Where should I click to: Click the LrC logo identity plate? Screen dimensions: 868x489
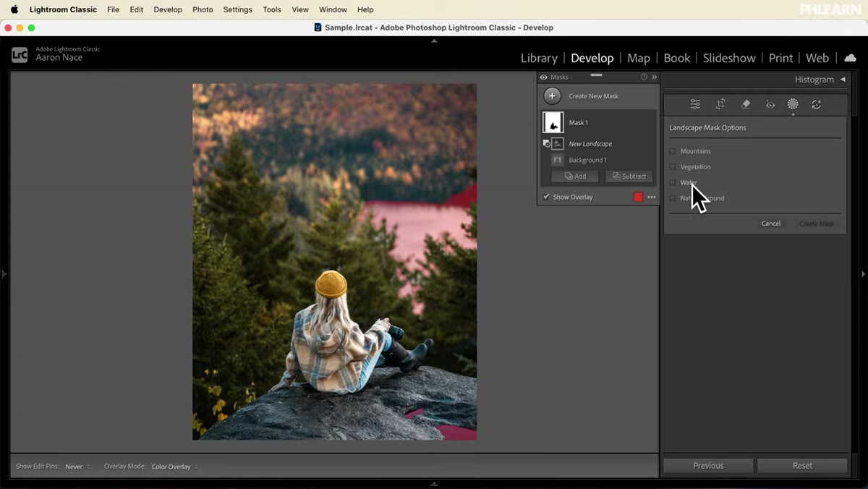tap(20, 54)
